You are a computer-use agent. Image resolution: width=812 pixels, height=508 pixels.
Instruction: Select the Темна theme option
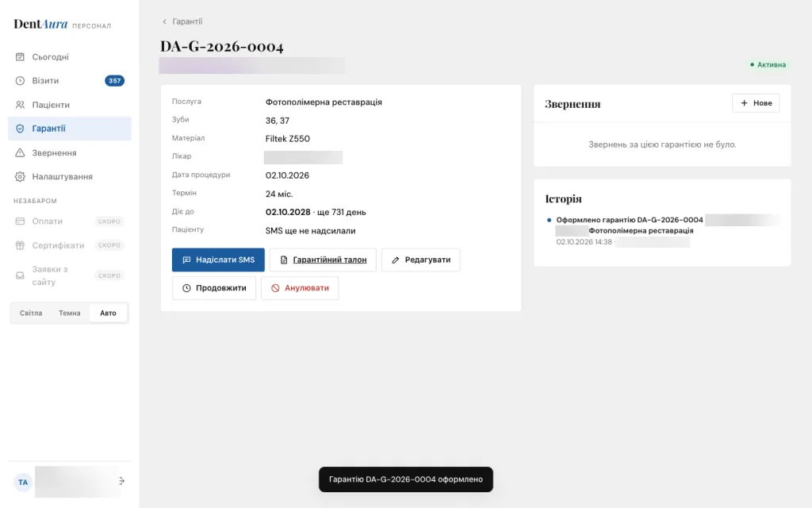click(70, 313)
